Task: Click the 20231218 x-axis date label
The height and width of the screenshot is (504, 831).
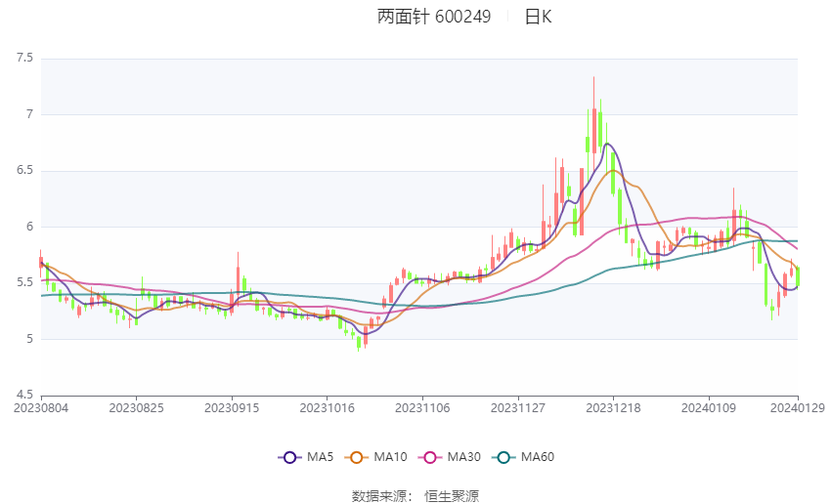Action: 613,408
